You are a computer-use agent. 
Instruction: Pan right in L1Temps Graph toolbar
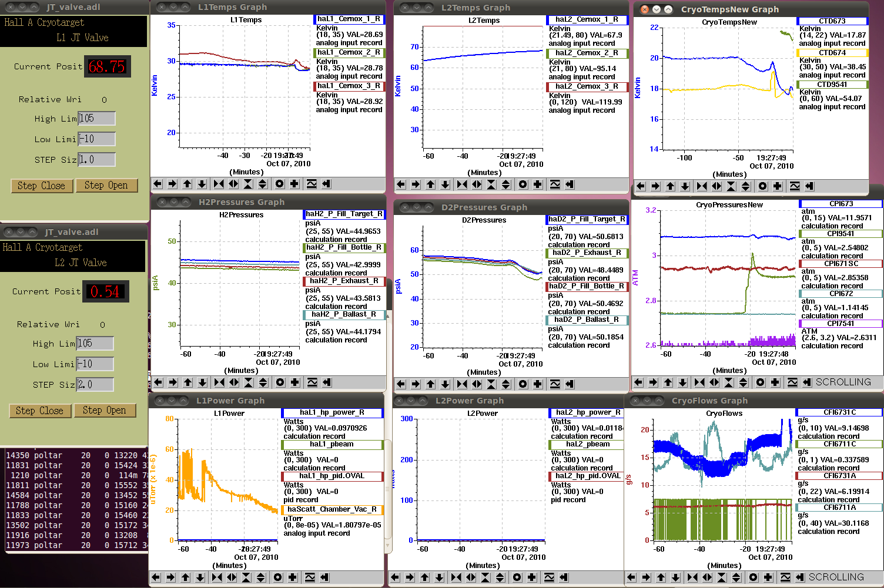(172, 184)
